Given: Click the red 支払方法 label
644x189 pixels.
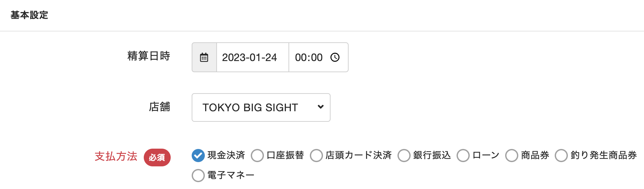Looking at the screenshot, I should pos(116,157).
